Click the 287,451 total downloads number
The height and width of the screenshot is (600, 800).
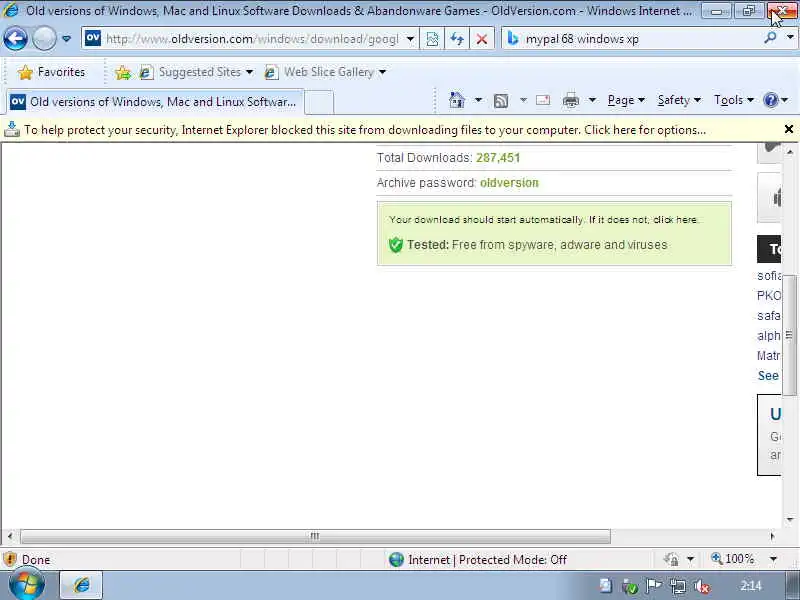(498, 158)
